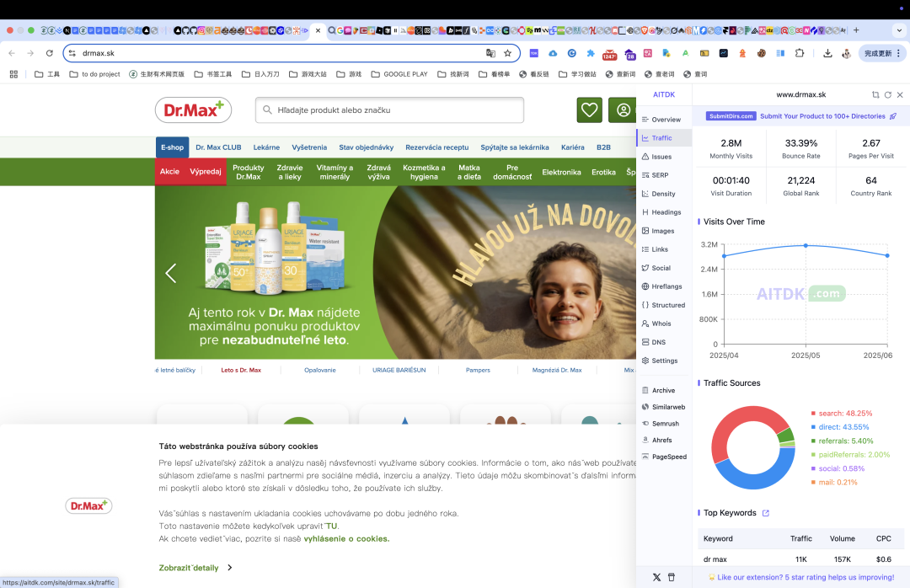The height and width of the screenshot is (588, 910).
Task: Click the X (Twitter) icon in AITDK footer
Action: (x=656, y=578)
